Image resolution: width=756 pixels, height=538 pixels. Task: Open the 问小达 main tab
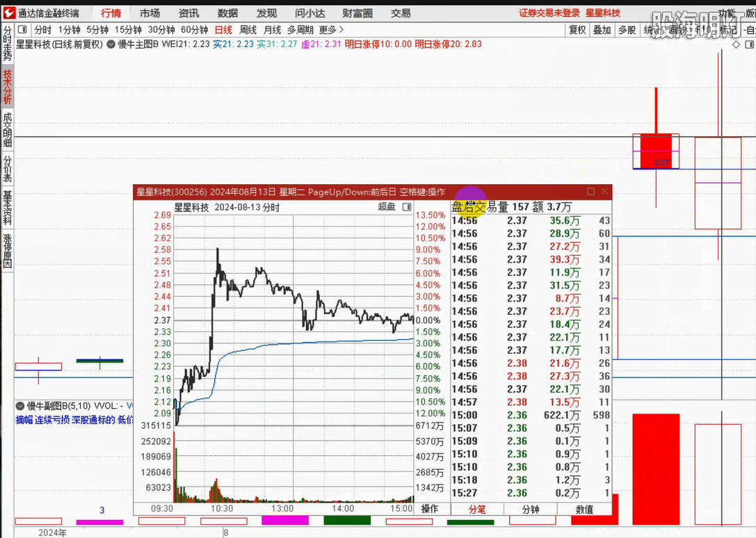point(310,13)
